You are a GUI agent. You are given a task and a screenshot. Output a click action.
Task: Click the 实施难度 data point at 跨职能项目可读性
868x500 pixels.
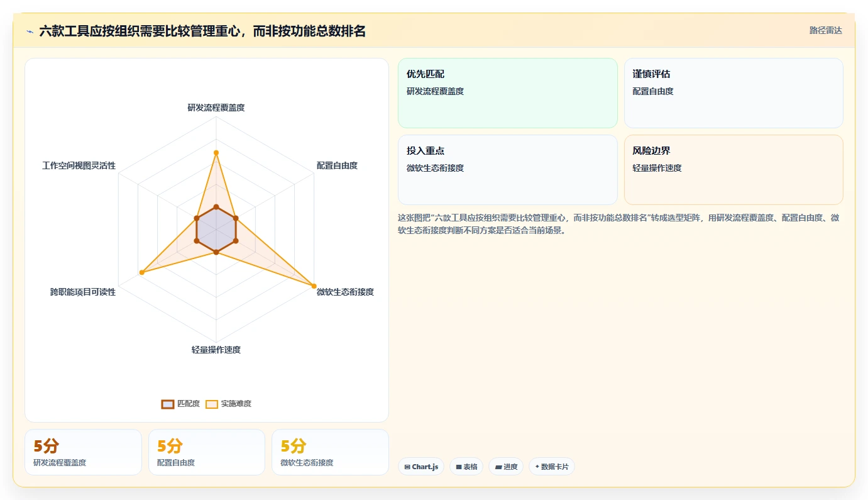[x=142, y=272]
